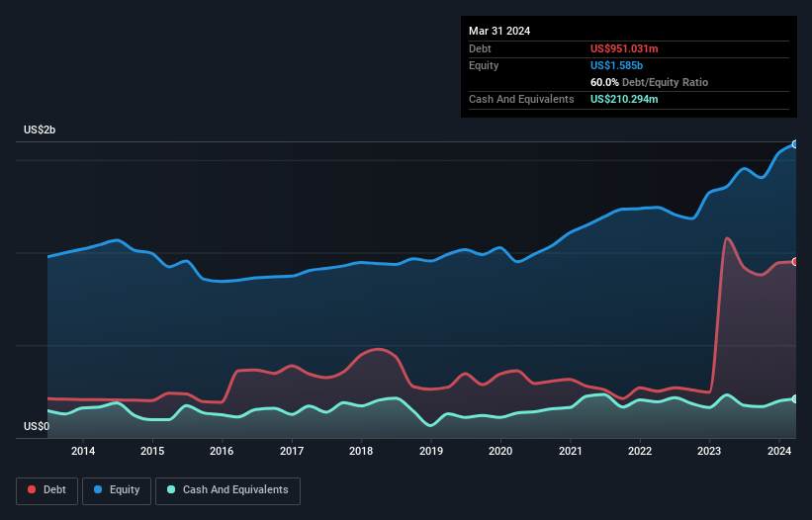Click the US$2b y-axis label
The width and height of the screenshot is (812, 520).
[x=40, y=130]
